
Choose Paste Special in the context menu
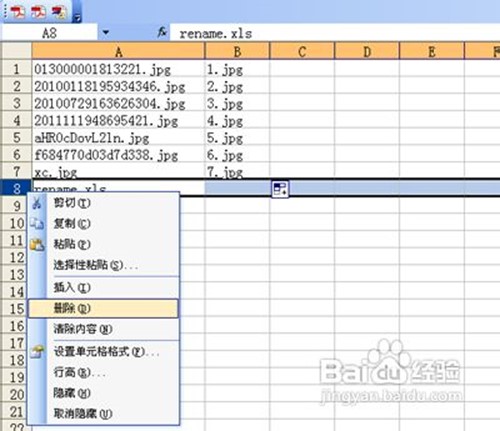click(x=103, y=265)
